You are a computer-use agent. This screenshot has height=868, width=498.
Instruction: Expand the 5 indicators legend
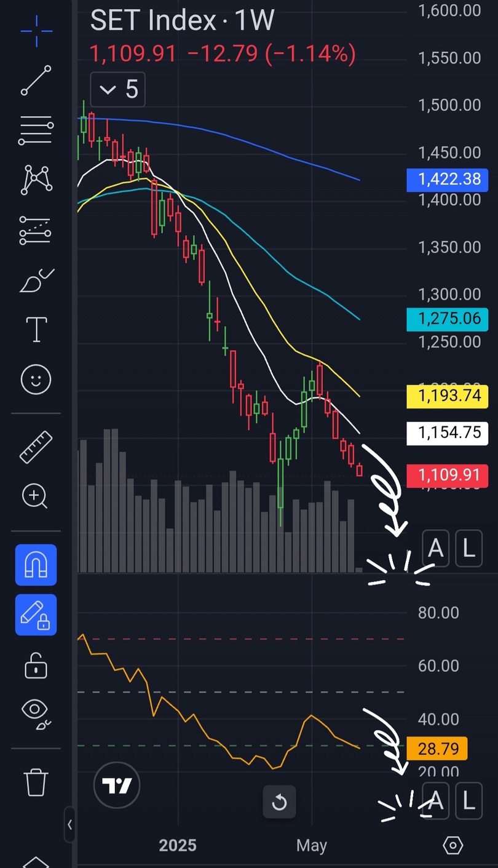point(118,90)
